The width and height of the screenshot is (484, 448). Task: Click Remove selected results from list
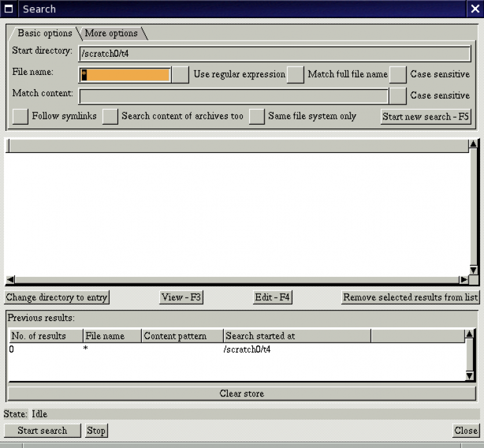point(410,298)
